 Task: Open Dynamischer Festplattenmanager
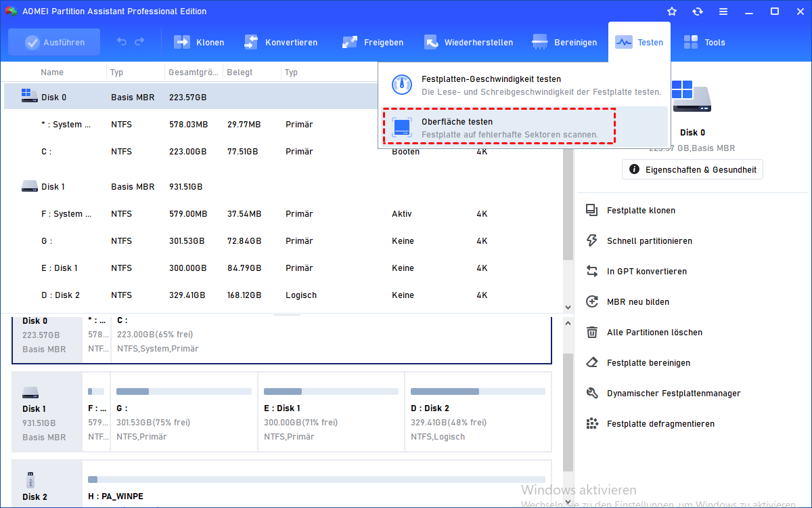(673, 394)
